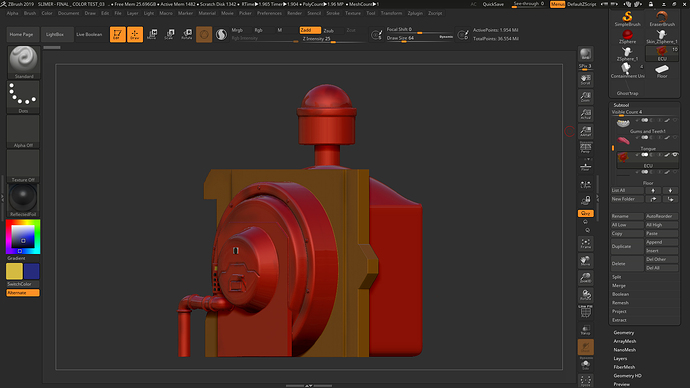Expand the Geometry sub-palette

(x=624, y=333)
